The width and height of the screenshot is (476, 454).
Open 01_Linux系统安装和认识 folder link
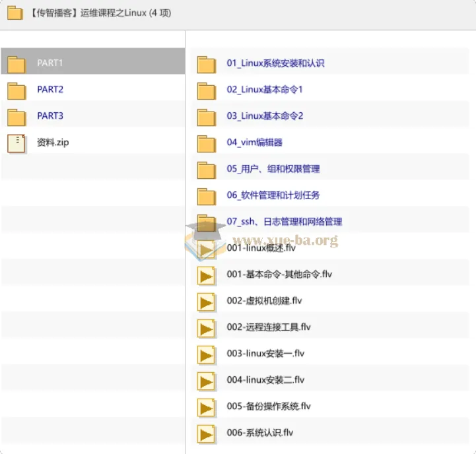(276, 63)
